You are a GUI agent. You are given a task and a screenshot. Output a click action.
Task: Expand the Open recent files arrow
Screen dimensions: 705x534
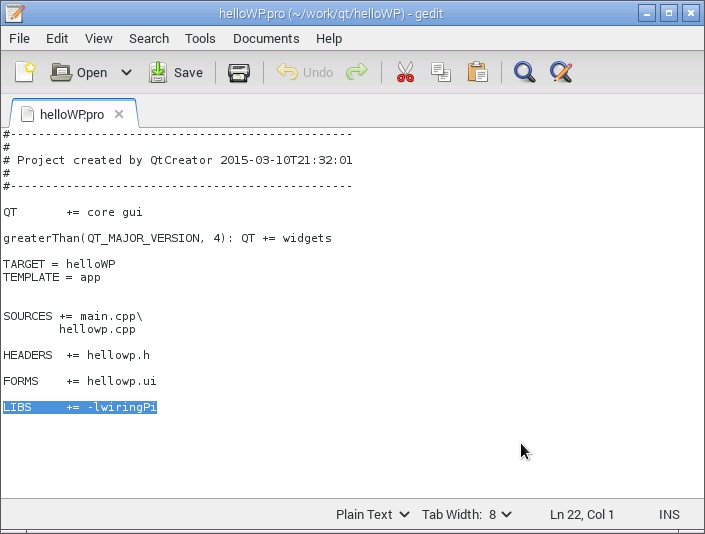click(126, 72)
